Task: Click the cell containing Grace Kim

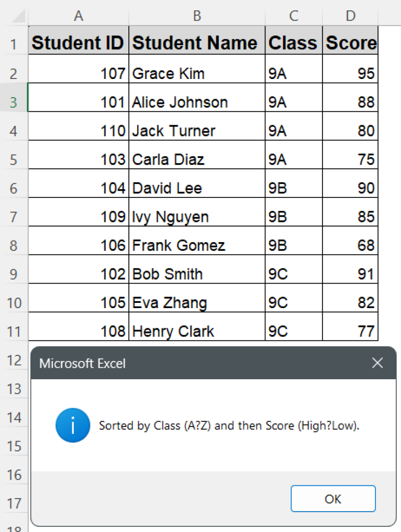Action: pos(196,73)
